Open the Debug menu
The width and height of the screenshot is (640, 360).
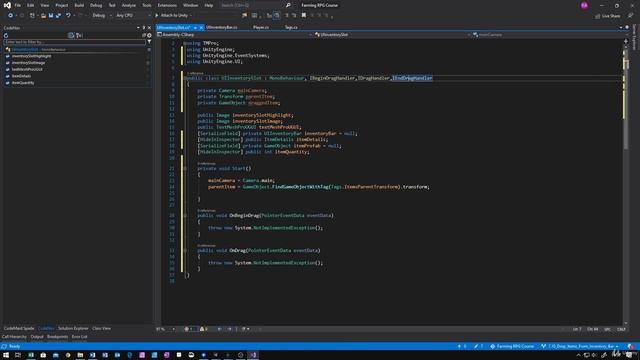click(96, 5)
